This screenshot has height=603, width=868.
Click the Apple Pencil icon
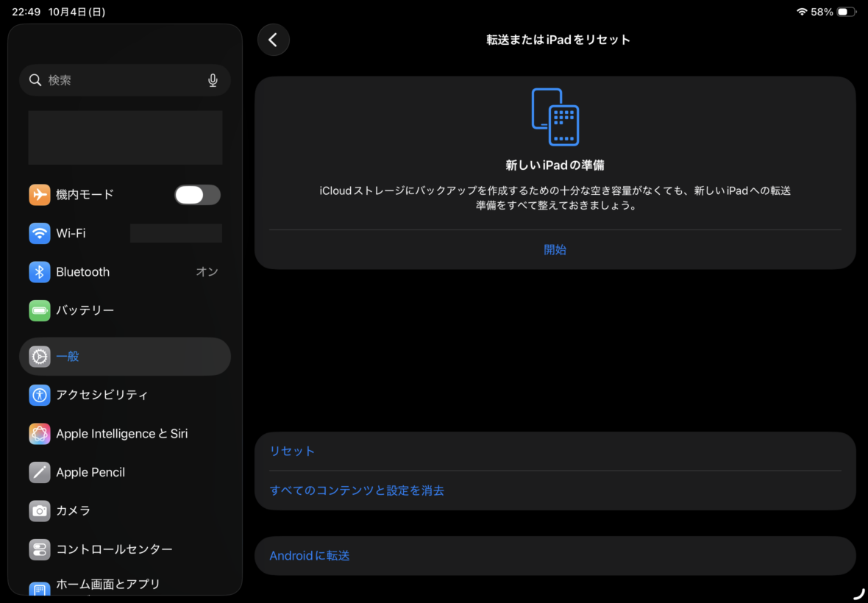coord(39,472)
